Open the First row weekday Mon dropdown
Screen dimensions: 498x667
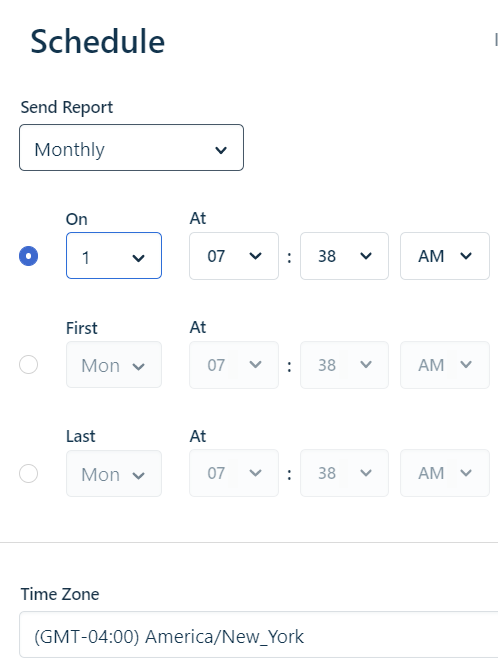114,365
